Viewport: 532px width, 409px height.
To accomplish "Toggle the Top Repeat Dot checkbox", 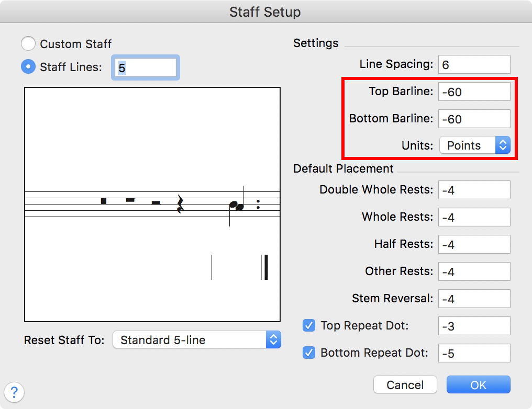I will point(309,325).
